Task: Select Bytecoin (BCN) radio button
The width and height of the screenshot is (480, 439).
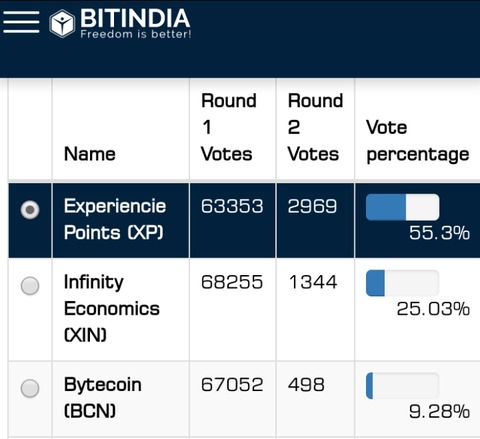Action: [30, 388]
